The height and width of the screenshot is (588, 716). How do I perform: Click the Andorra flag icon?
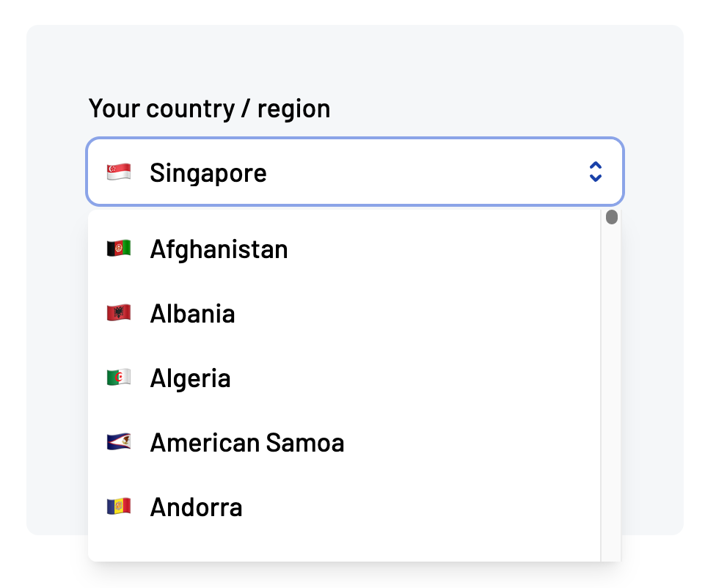coord(118,506)
